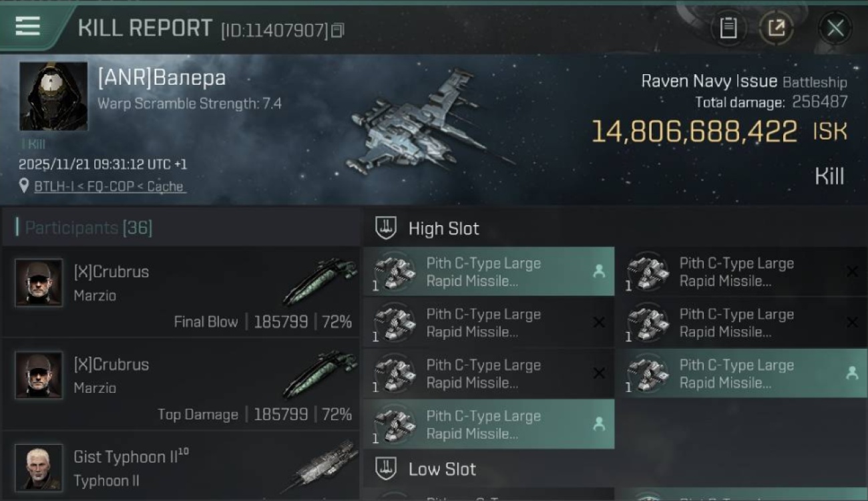Copy the kill report ID
This screenshot has width=868, height=501.
(x=338, y=30)
